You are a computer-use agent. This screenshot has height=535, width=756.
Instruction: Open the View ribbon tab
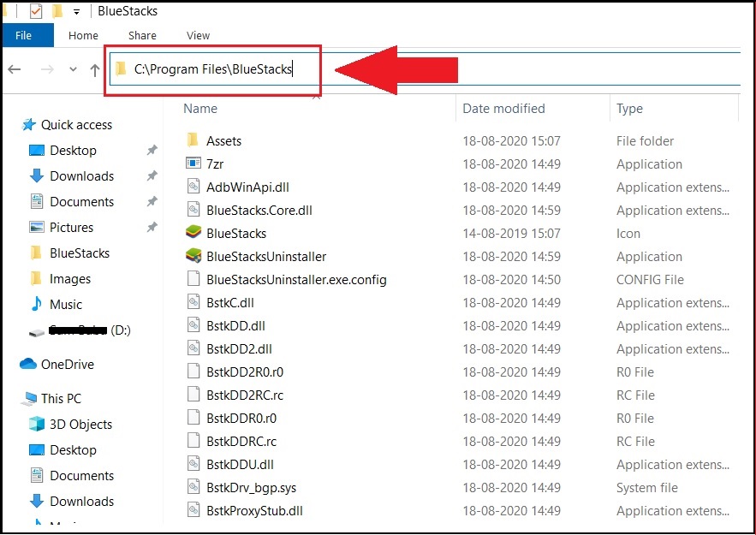(198, 36)
